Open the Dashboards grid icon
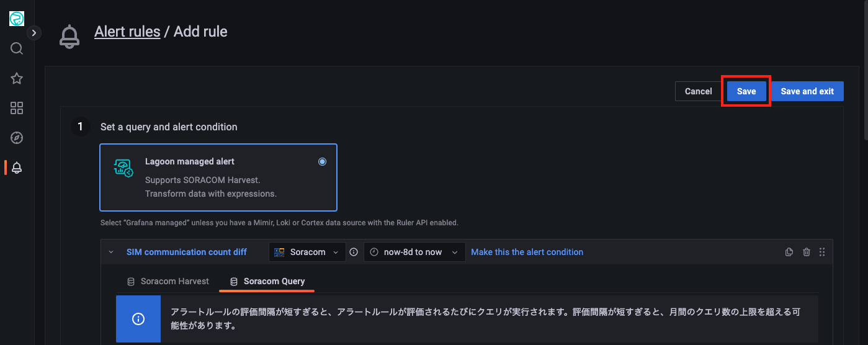868x345 pixels. [x=17, y=108]
